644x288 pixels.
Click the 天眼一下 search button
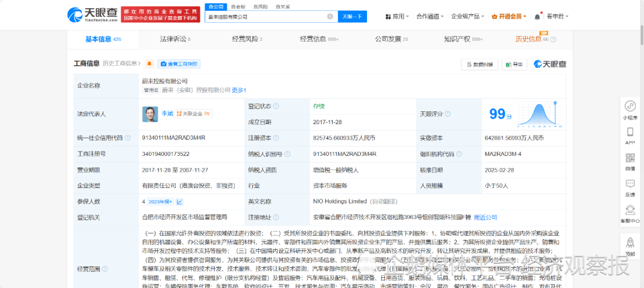click(x=352, y=16)
